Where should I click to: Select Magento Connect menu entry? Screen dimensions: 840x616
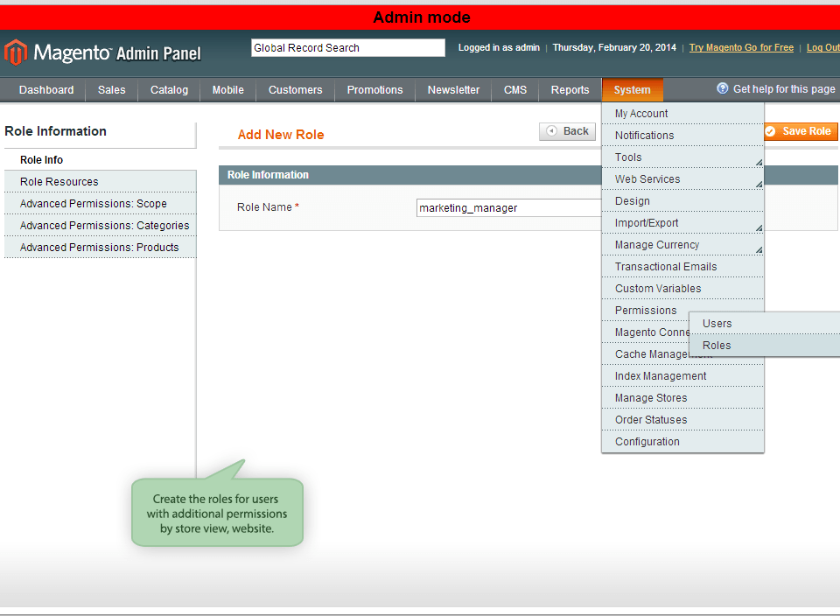coord(646,332)
